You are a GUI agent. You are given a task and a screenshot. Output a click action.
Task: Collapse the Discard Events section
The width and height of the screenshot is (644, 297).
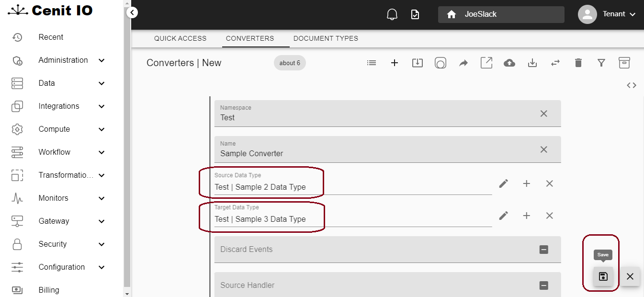[543, 249]
